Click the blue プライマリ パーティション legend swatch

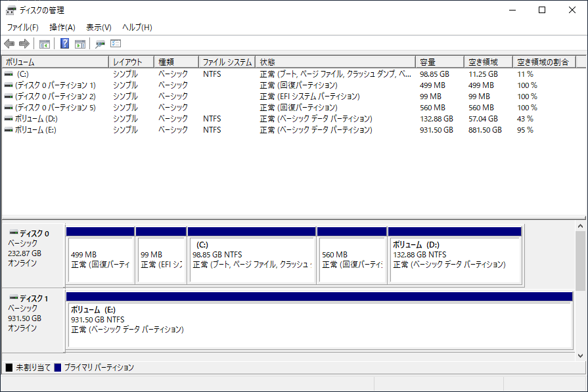(58, 368)
